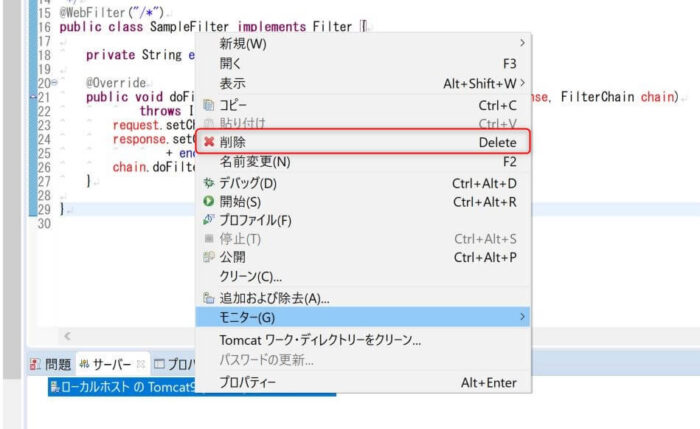Choose プロファイル(F) menu entry
This screenshot has width=700, height=429.
pos(362,221)
